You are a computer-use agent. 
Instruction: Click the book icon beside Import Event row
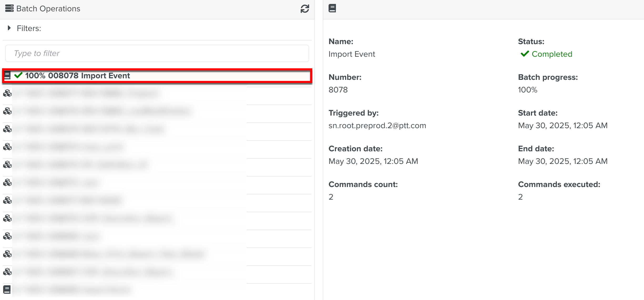[x=7, y=76]
